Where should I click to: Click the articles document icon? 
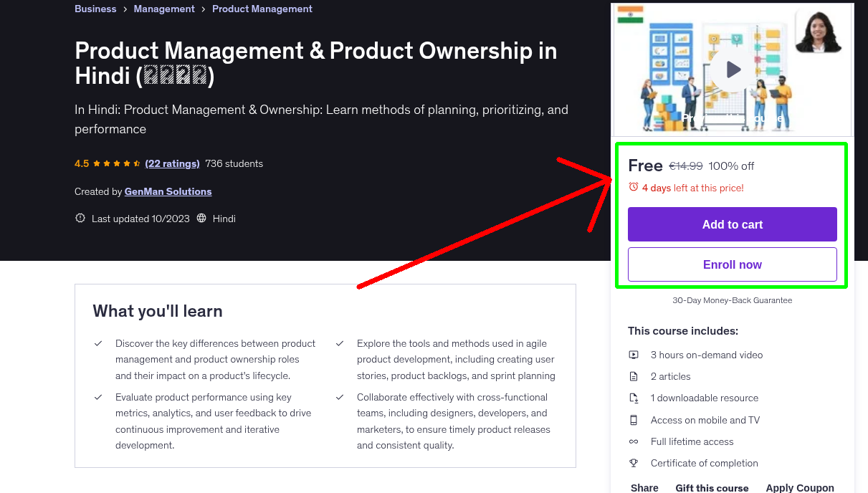pyautogui.click(x=634, y=376)
